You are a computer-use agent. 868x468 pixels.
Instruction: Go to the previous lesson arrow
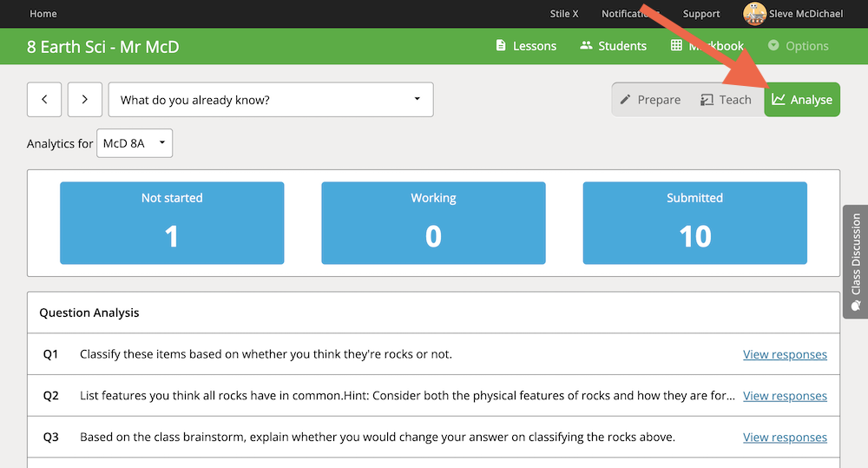(44, 100)
